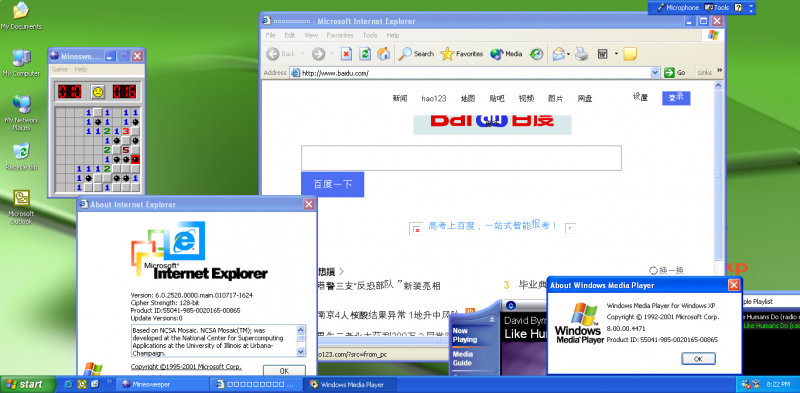Open the Game menu in Minesweeper
This screenshot has height=393, width=800.
[60, 69]
